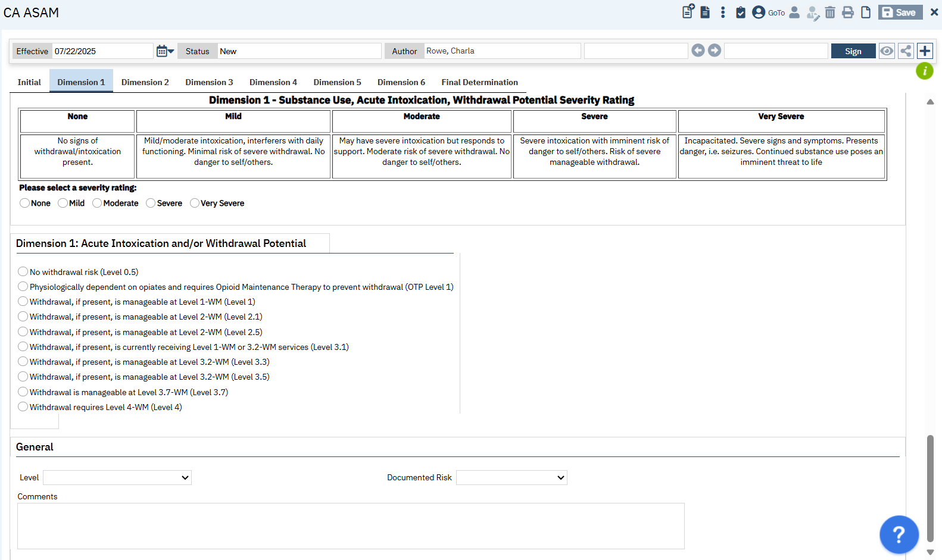Screen dimensions: 942x560
Task: Click the Sign button
Action: point(853,51)
